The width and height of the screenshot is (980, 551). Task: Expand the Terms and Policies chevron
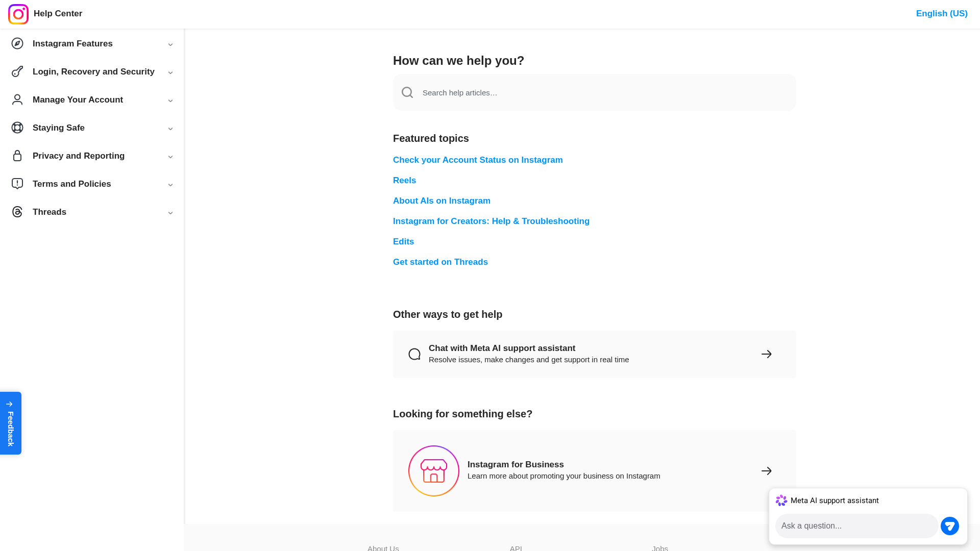170,185
